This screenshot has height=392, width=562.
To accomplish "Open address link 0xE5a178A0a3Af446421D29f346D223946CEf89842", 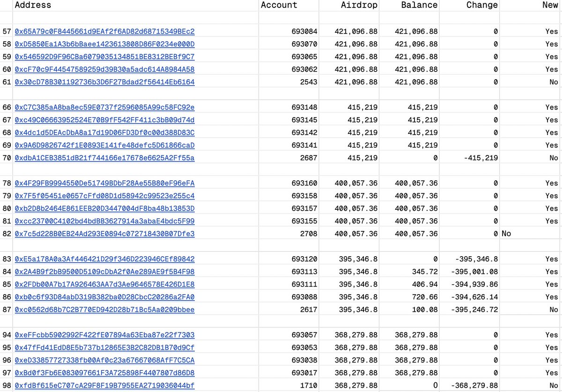I will [x=104, y=259].
